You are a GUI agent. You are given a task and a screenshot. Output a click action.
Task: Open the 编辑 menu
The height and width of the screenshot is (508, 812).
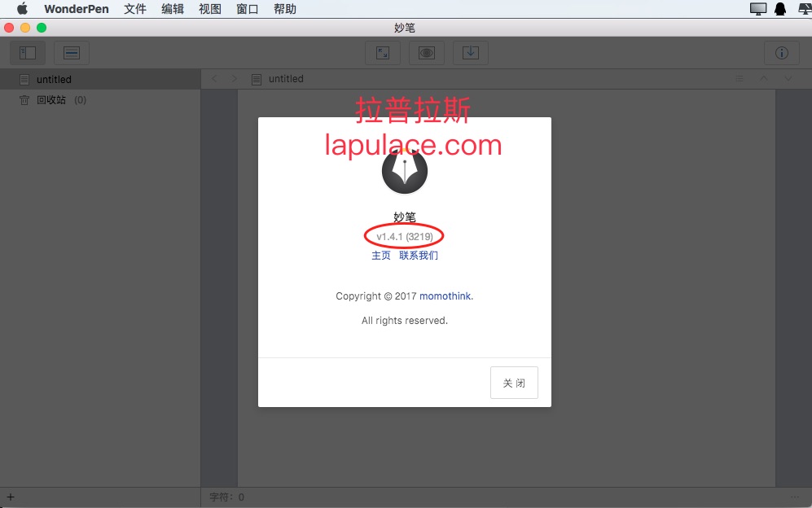[173, 9]
